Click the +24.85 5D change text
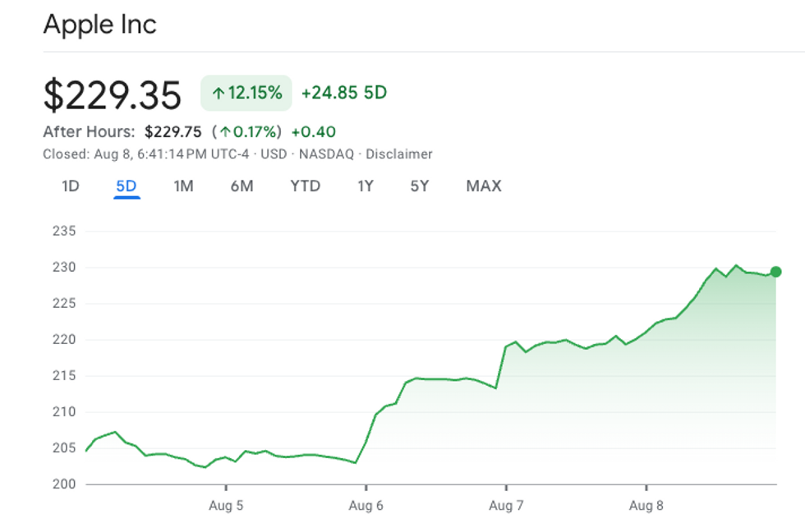 tap(343, 93)
